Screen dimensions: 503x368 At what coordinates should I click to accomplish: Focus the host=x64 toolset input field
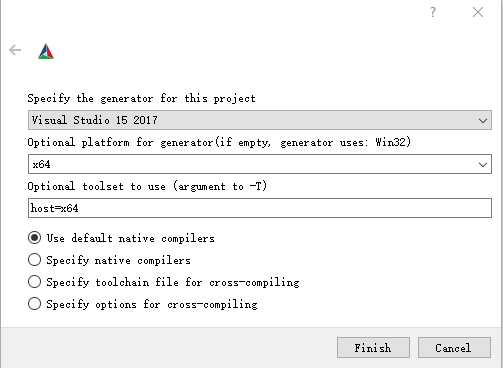click(260, 208)
